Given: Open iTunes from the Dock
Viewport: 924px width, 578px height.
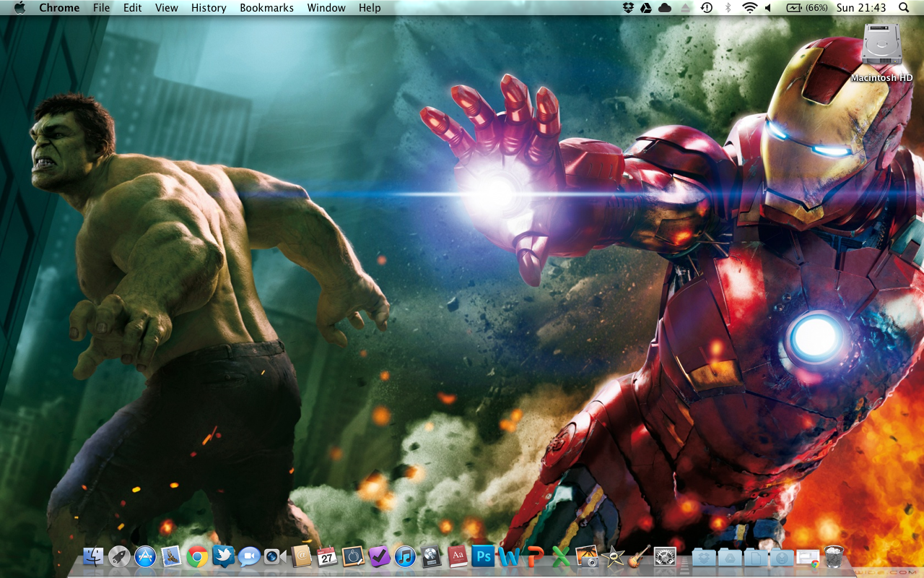Looking at the screenshot, I should click(x=405, y=556).
